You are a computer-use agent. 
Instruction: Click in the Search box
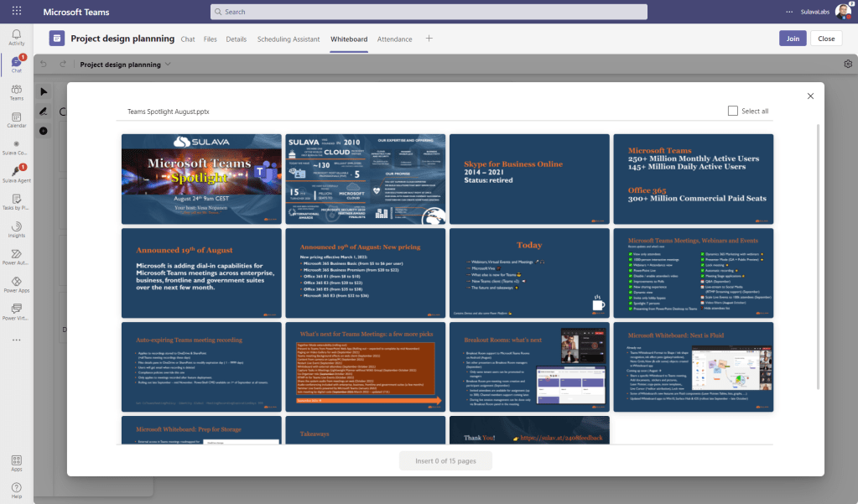point(428,12)
